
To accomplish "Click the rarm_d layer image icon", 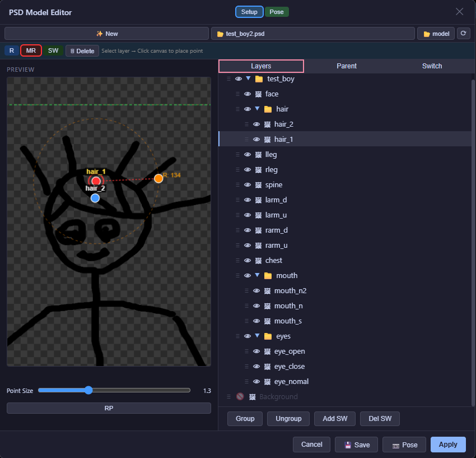I will pos(258,230).
